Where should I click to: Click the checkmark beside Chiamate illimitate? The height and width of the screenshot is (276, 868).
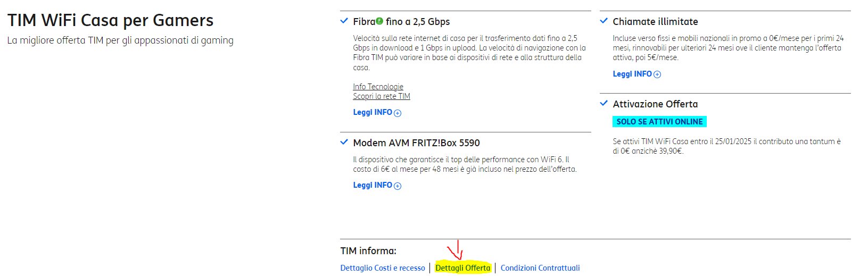coord(604,21)
